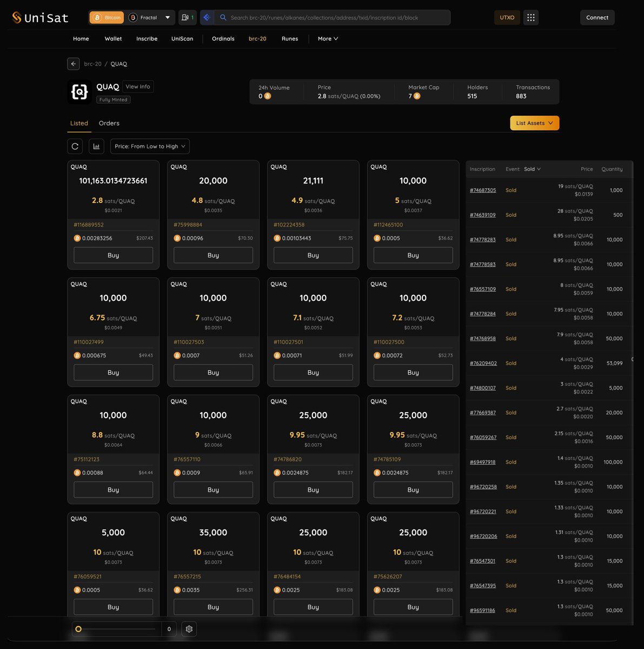This screenshot has width=644, height=649.
Task: Open sold inscription #76557109
Action: point(483,289)
